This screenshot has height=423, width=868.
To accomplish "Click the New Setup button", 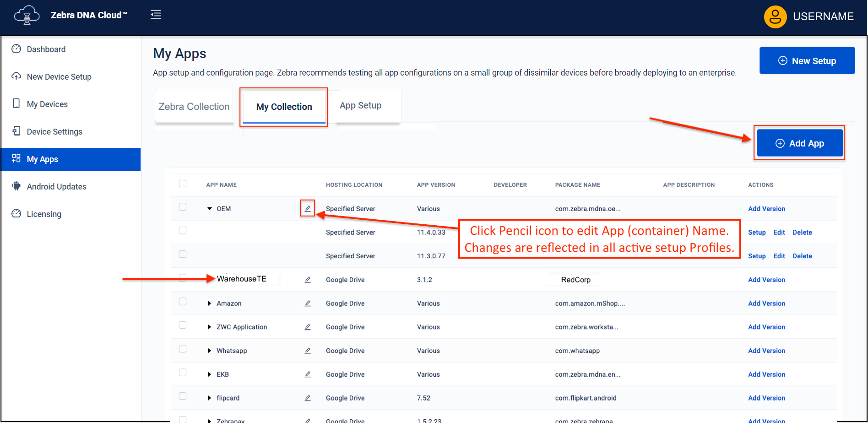I will 807,61.
